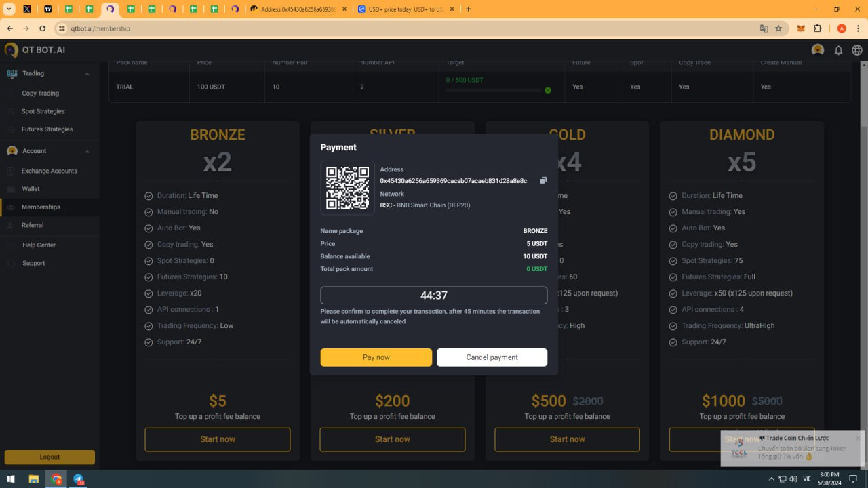Open Referral in the sidebar
Viewport: 868px width, 488px height.
click(x=33, y=225)
